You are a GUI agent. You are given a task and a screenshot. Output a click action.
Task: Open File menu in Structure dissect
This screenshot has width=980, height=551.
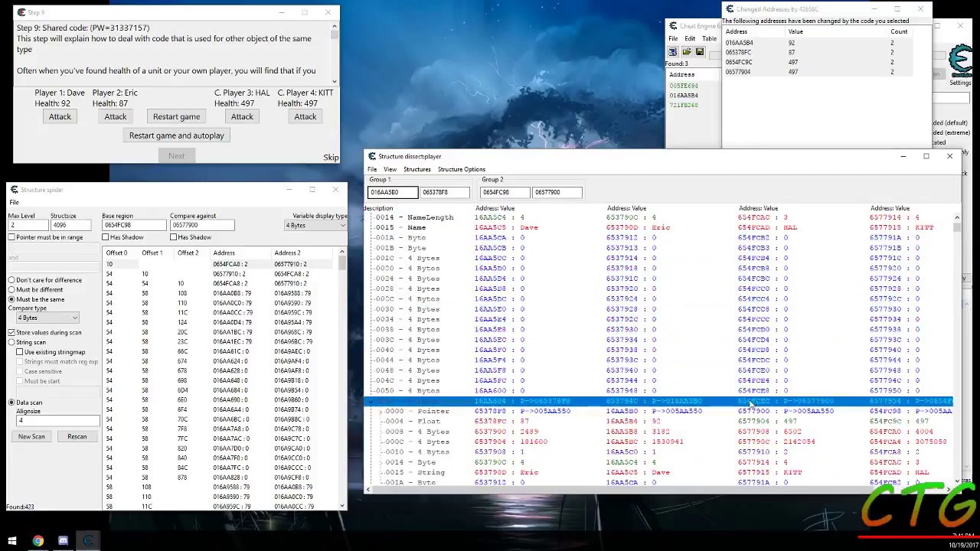coord(372,169)
